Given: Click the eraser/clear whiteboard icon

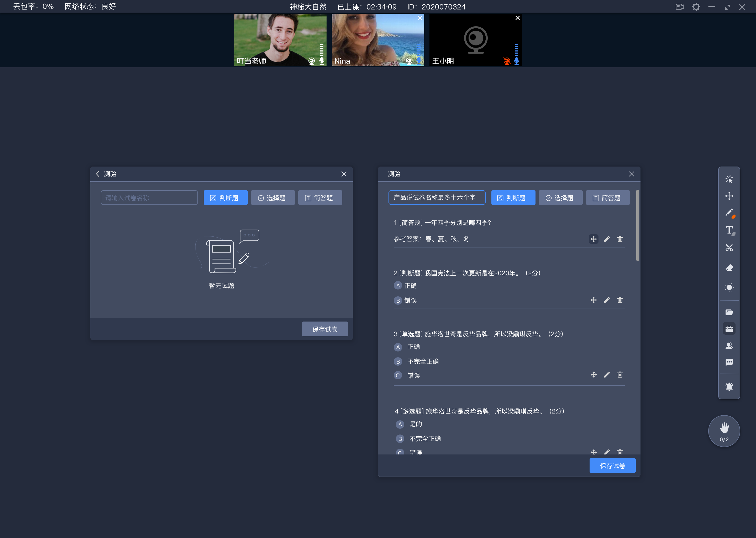Looking at the screenshot, I should tap(729, 267).
